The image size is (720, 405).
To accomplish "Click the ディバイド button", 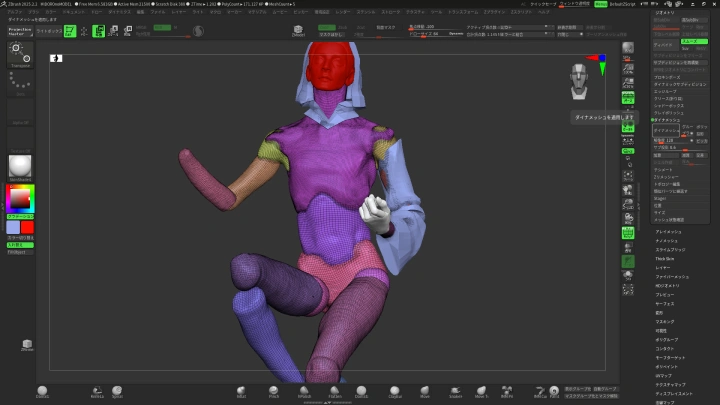I will (666, 45).
